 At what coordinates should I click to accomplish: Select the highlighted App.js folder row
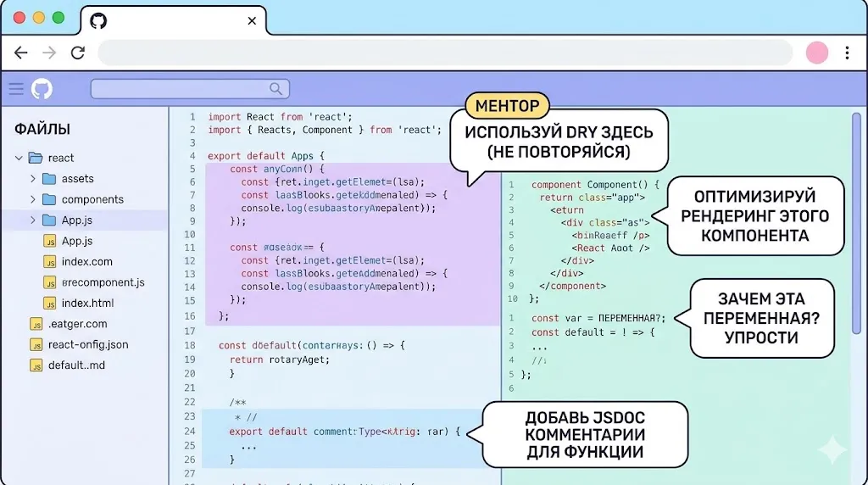tap(84, 220)
